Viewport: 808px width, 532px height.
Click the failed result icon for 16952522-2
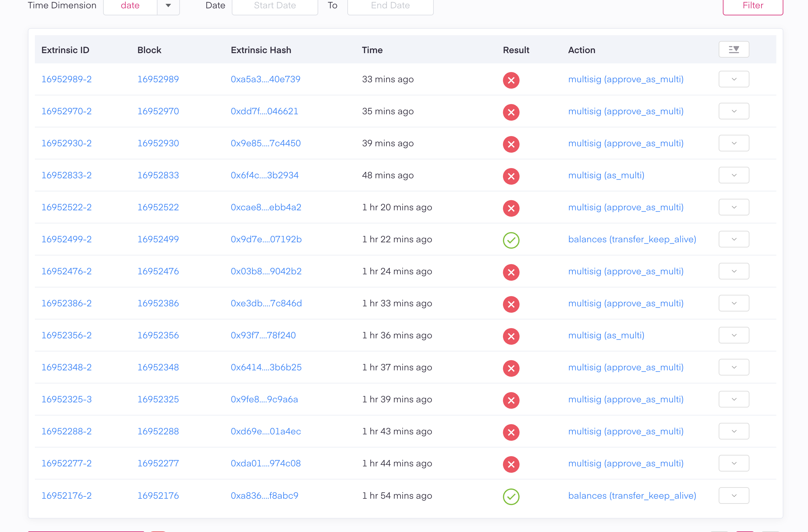tap(511, 208)
